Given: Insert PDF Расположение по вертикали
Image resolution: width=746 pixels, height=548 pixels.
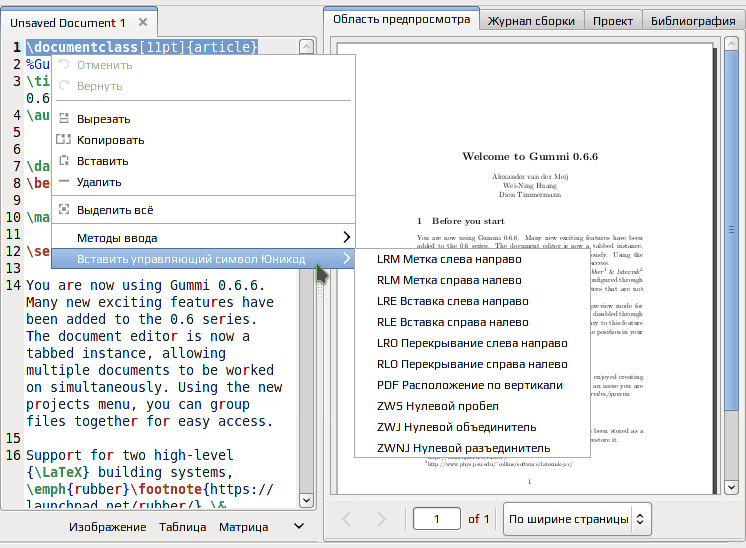Looking at the screenshot, I should [x=472, y=385].
